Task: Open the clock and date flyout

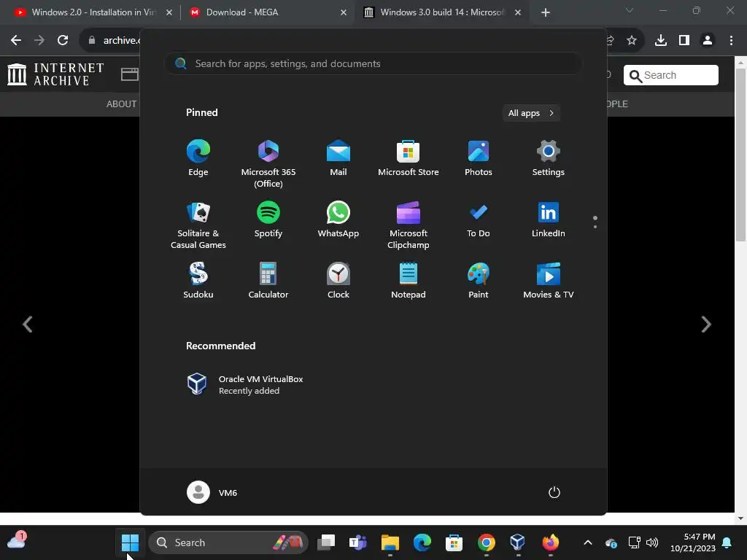Action: (x=693, y=542)
